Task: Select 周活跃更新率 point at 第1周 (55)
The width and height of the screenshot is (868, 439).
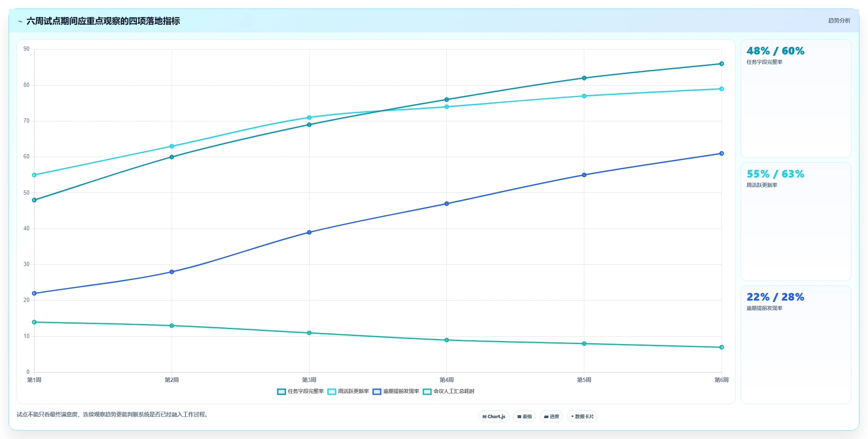Action: 34,175
